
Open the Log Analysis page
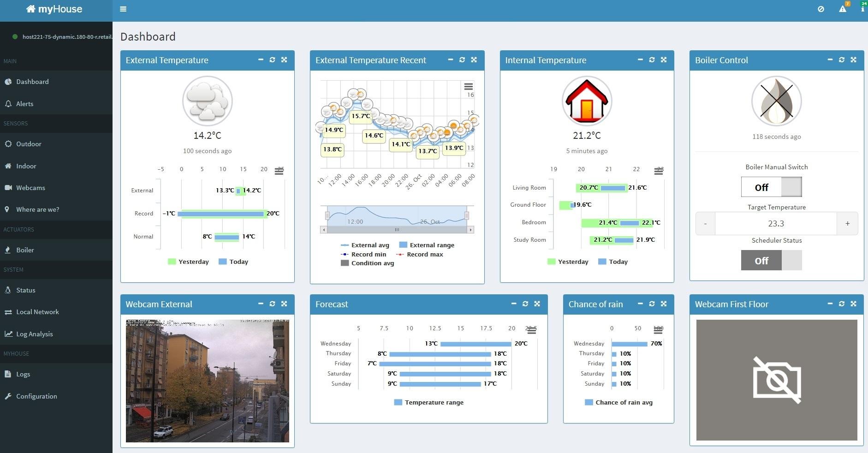pyautogui.click(x=34, y=334)
